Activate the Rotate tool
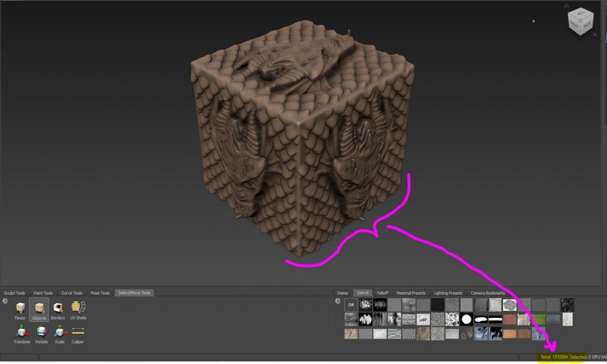607x364 pixels. point(41,332)
